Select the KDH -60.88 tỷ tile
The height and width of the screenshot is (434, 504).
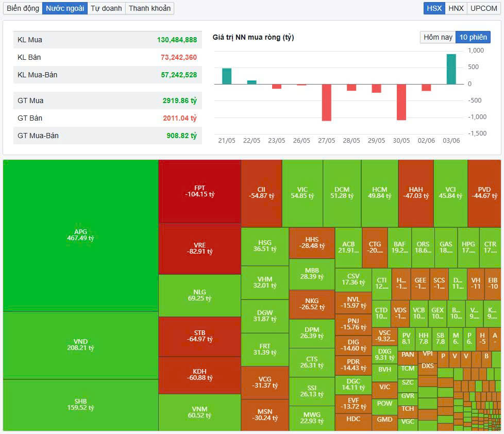tap(199, 375)
